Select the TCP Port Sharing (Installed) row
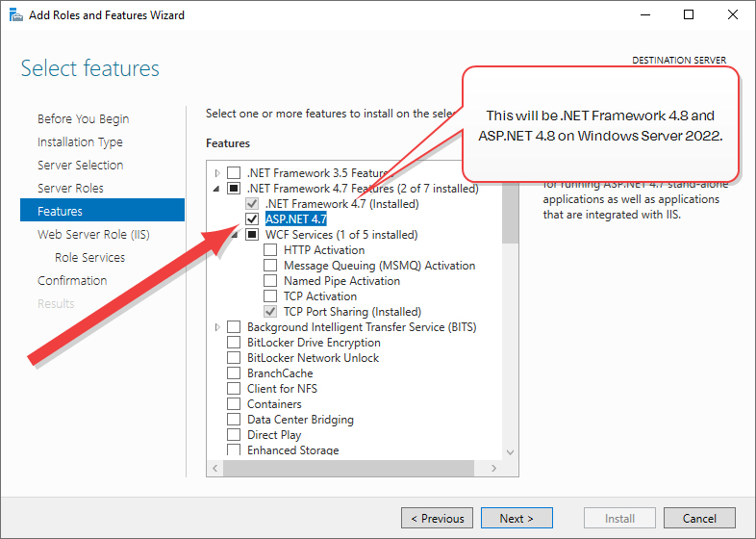 point(352,312)
